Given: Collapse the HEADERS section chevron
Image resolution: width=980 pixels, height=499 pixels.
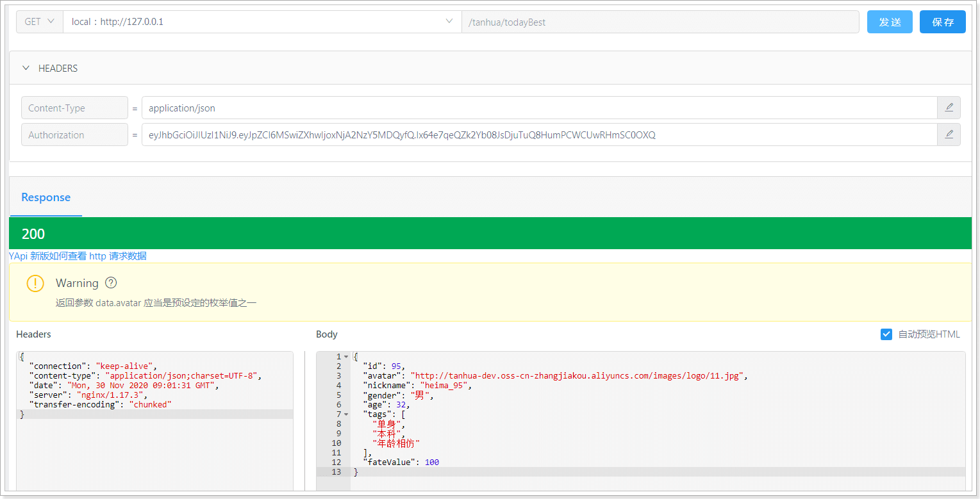Looking at the screenshot, I should coord(26,68).
